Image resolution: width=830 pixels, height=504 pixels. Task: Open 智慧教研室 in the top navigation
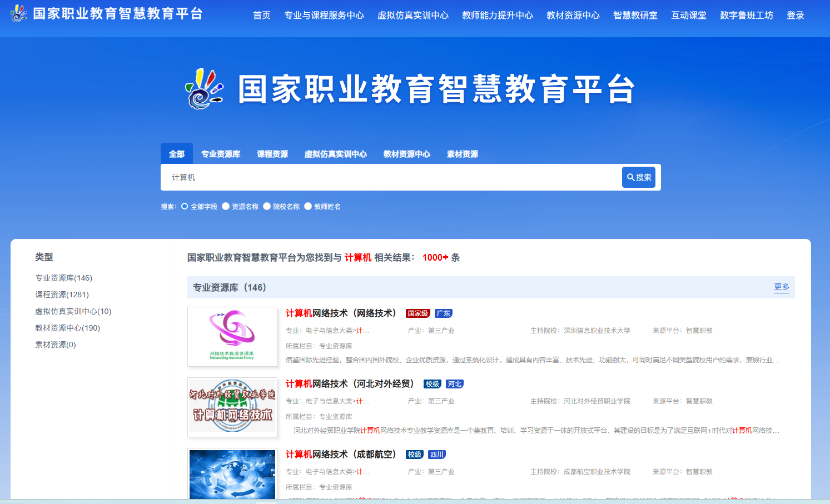point(635,15)
